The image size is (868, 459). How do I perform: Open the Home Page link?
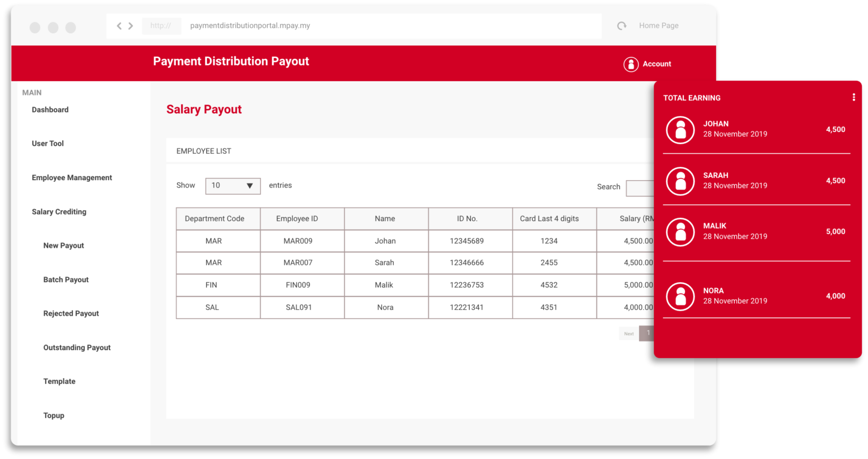tap(658, 25)
